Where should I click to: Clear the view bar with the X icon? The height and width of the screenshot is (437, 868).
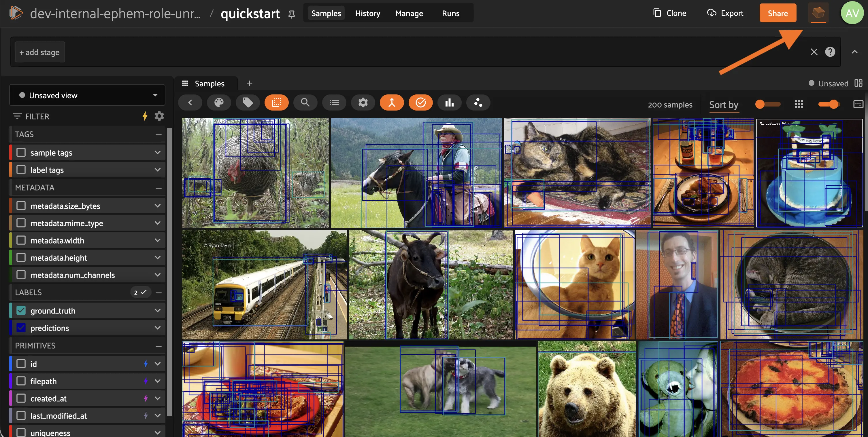pos(814,52)
